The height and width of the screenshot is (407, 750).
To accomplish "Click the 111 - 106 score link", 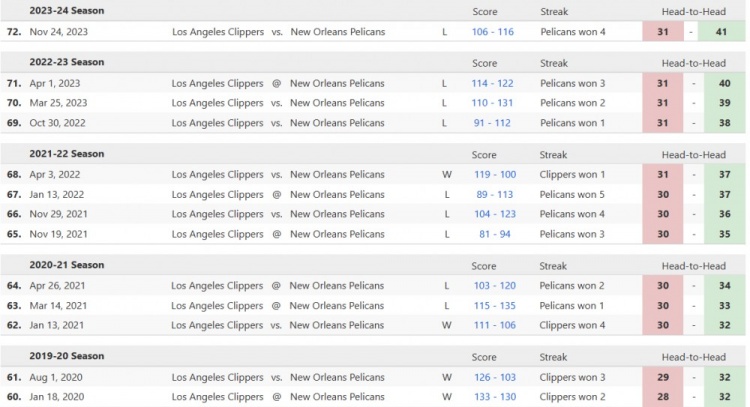I will pyautogui.click(x=492, y=325).
